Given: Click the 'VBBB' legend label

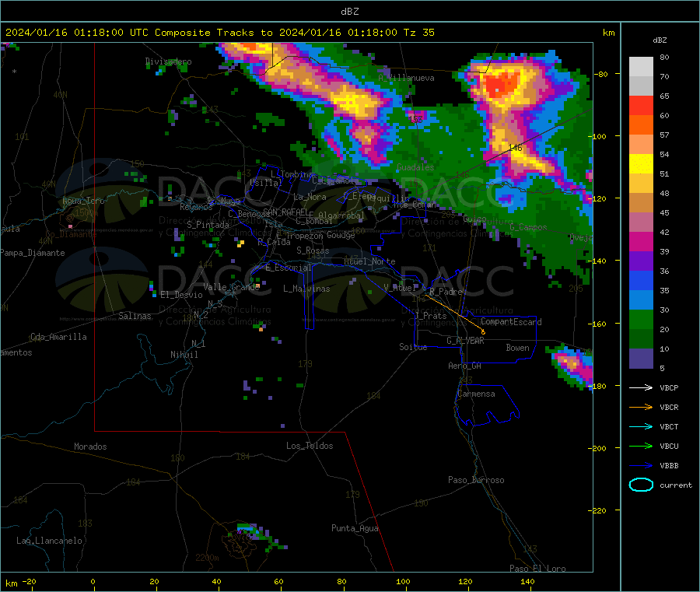Looking at the screenshot, I should (x=669, y=466).
